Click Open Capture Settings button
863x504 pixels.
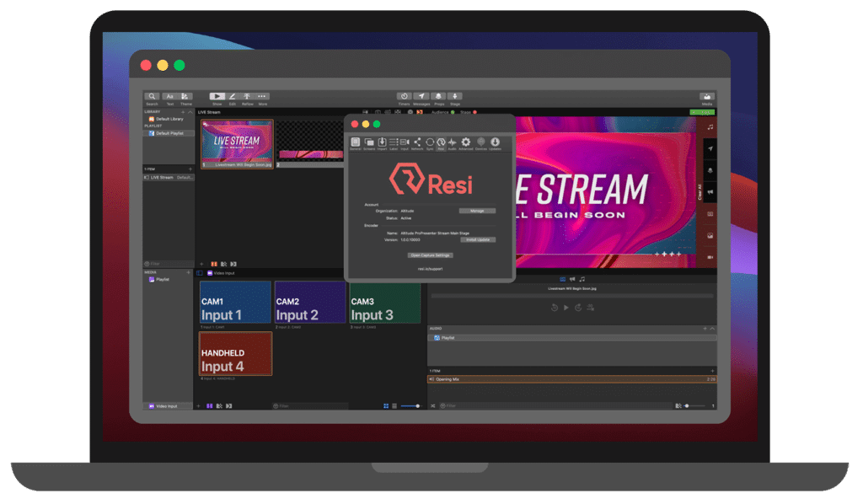coord(430,255)
